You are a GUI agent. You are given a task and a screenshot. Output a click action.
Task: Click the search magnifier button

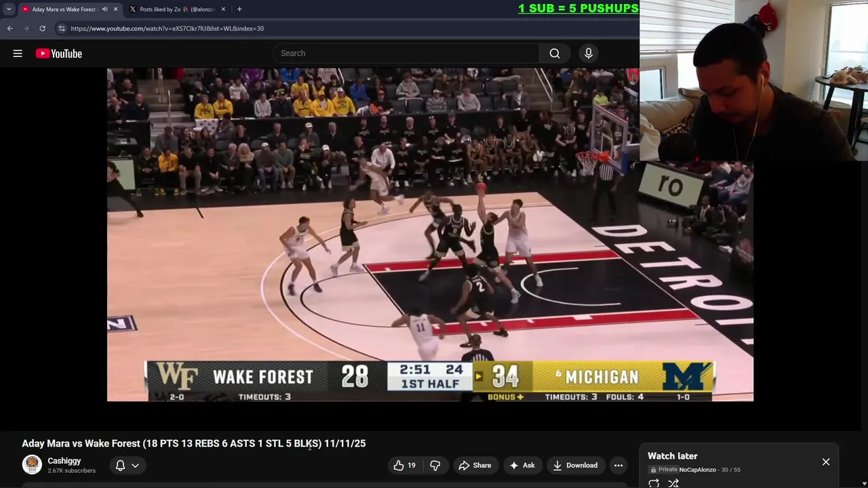(x=555, y=54)
